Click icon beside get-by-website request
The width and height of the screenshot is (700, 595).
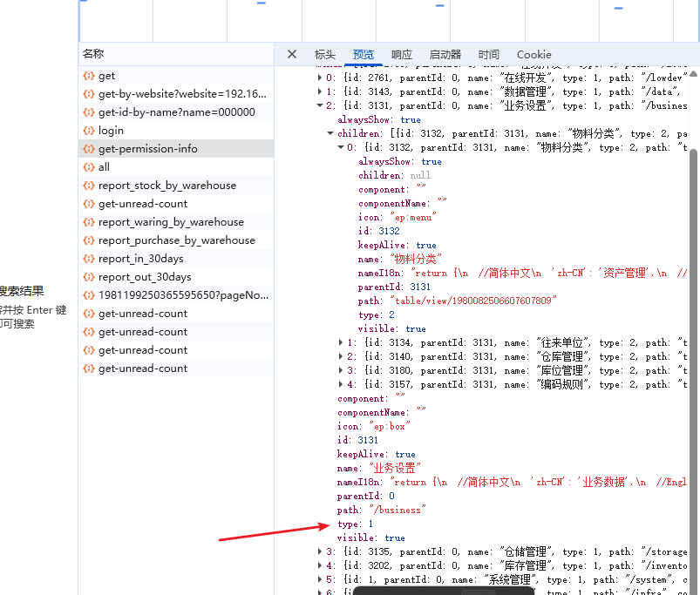click(x=89, y=94)
